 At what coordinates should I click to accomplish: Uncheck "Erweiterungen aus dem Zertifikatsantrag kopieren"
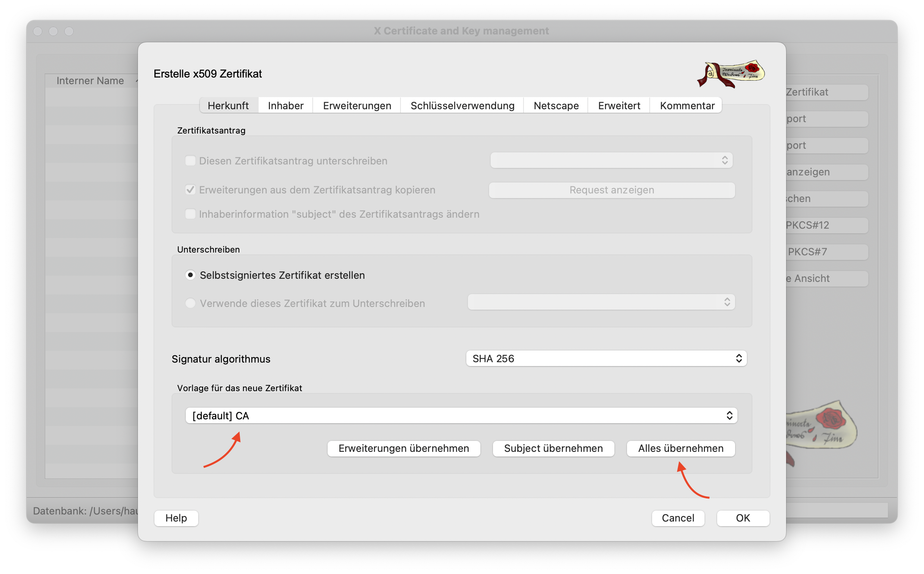[x=190, y=190]
